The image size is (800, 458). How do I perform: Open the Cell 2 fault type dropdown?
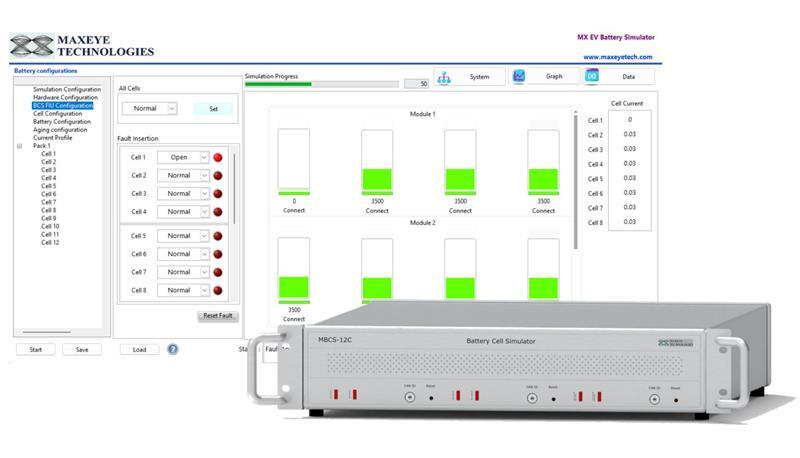[183, 175]
